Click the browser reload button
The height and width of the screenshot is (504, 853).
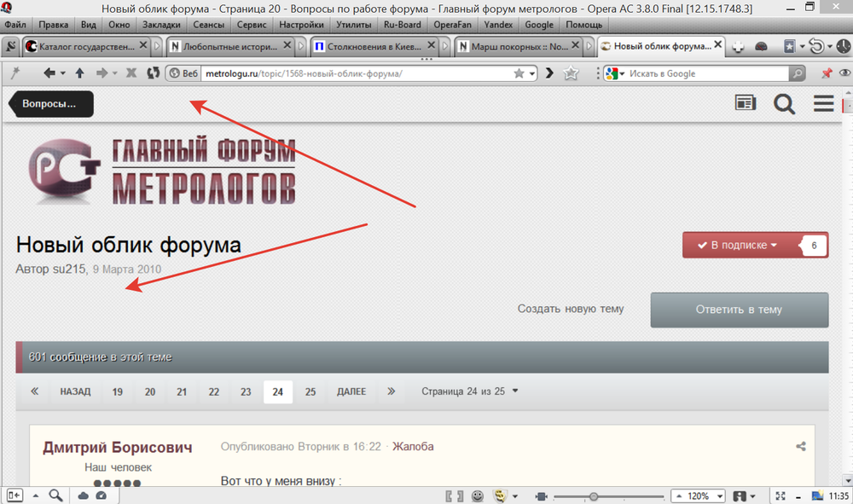click(x=153, y=73)
